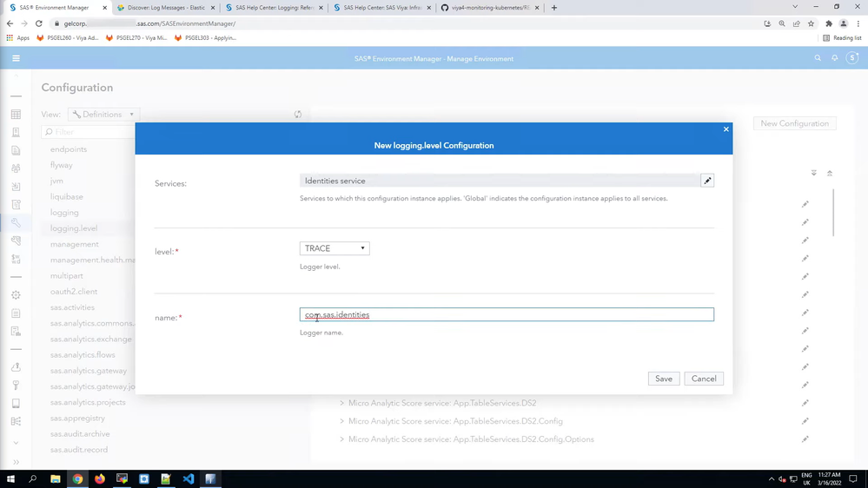Select sas.analytics.projects in definitions list
The image size is (868, 488).
[88, 402]
